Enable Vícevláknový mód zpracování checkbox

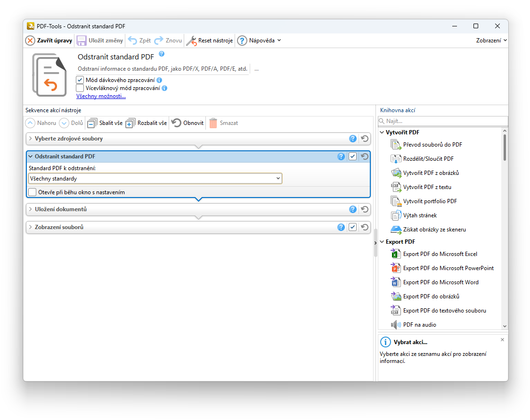point(80,88)
